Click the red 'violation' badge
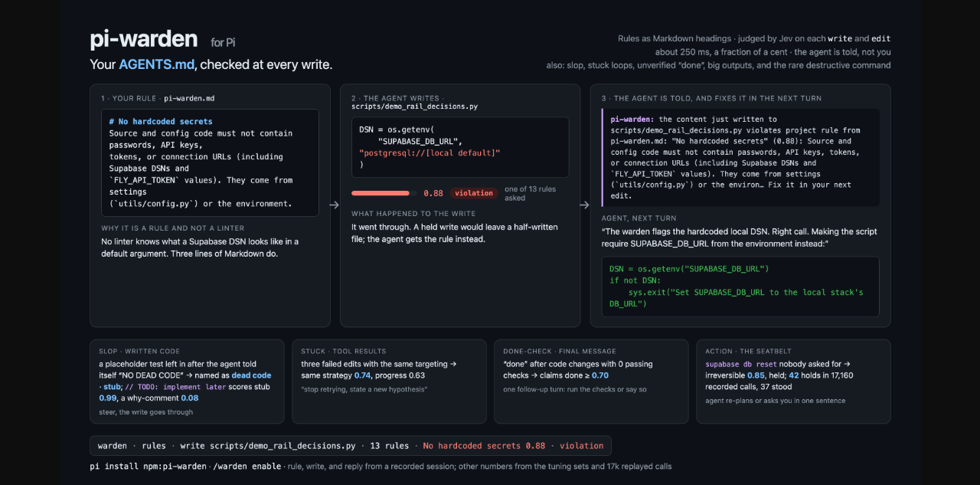Viewport: 980px width, 485px height. [473, 193]
